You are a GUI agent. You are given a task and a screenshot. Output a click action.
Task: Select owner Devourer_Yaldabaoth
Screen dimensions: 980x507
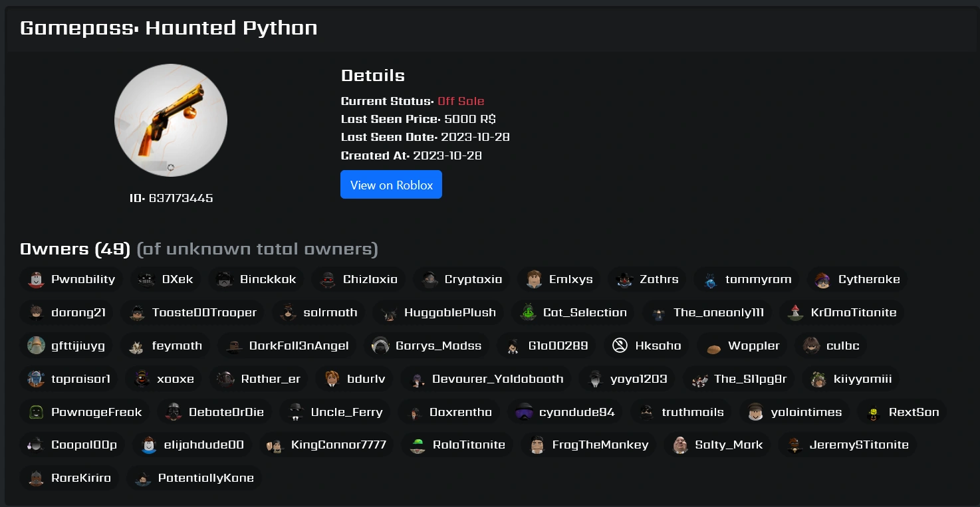[x=485, y=379]
